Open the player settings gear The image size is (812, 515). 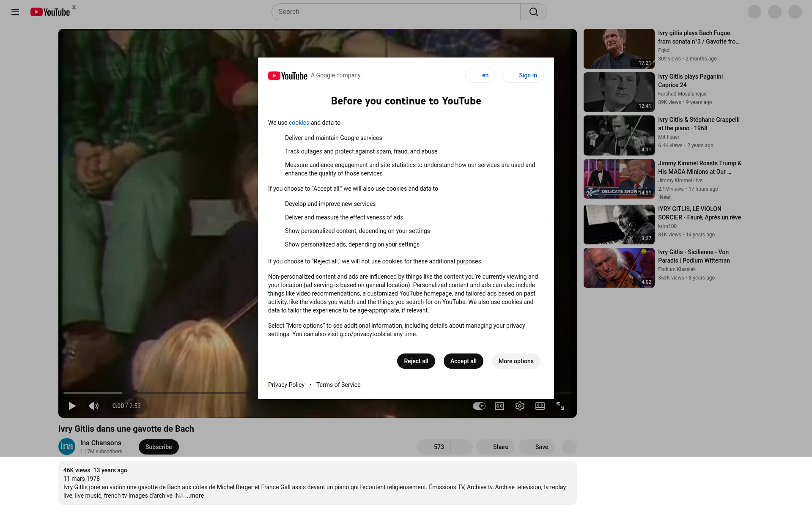520,406
